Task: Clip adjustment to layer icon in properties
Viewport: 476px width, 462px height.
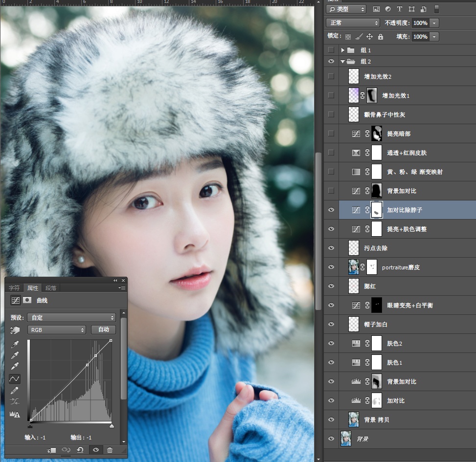Action: point(51,450)
